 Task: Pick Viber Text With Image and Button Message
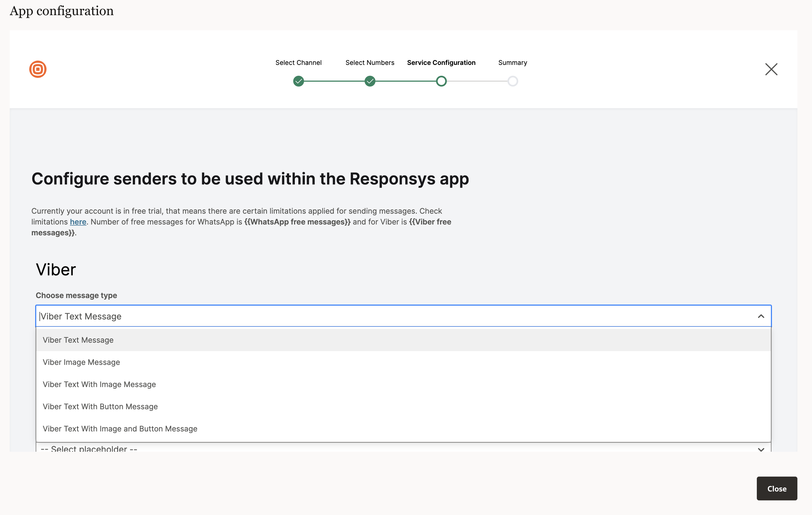120,429
